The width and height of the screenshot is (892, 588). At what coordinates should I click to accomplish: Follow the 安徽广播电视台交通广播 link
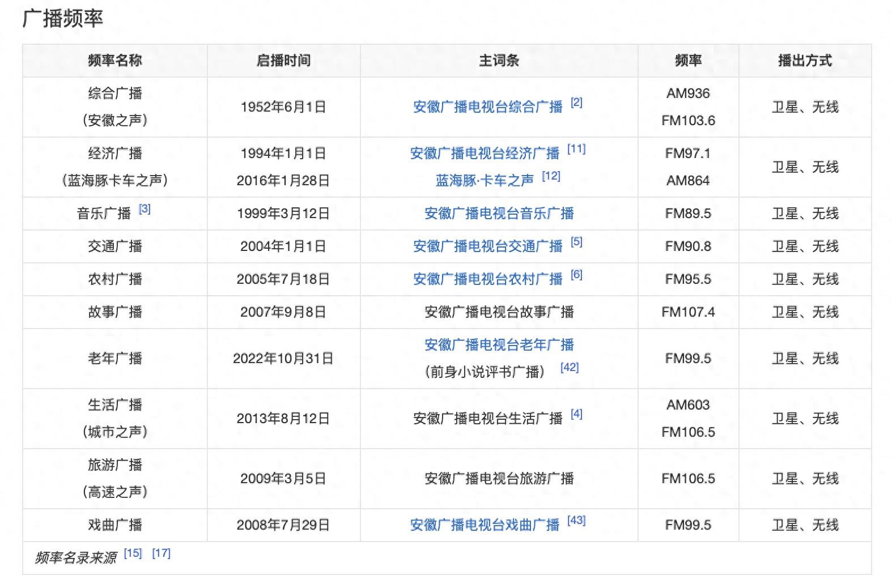(x=487, y=246)
